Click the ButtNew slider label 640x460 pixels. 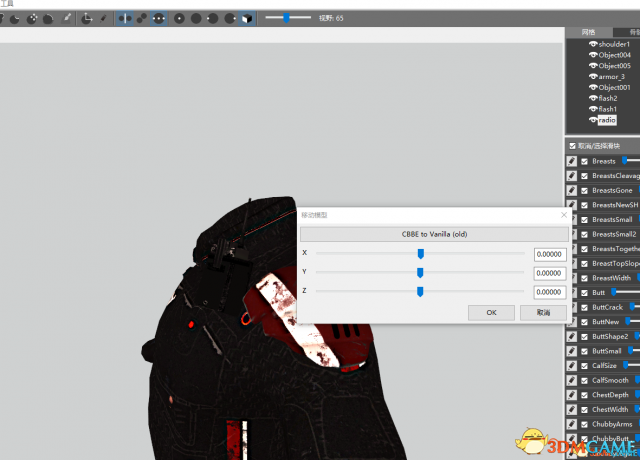pyautogui.click(x=606, y=322)
